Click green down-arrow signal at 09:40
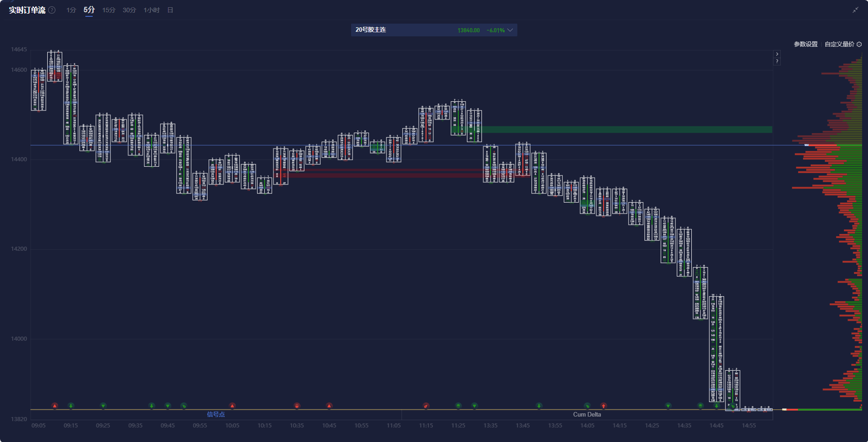The height and width of the screenshot is (442, 868). click(152, 406)
